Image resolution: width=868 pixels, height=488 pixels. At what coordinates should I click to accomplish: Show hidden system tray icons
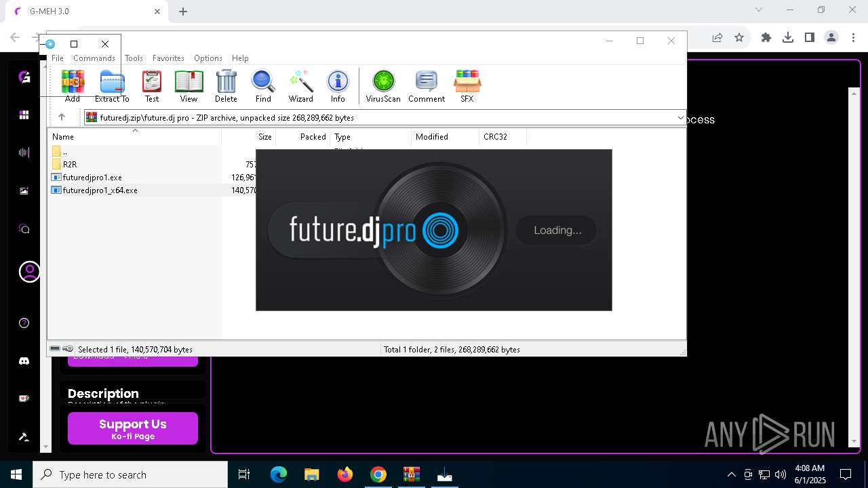point(731,474)
